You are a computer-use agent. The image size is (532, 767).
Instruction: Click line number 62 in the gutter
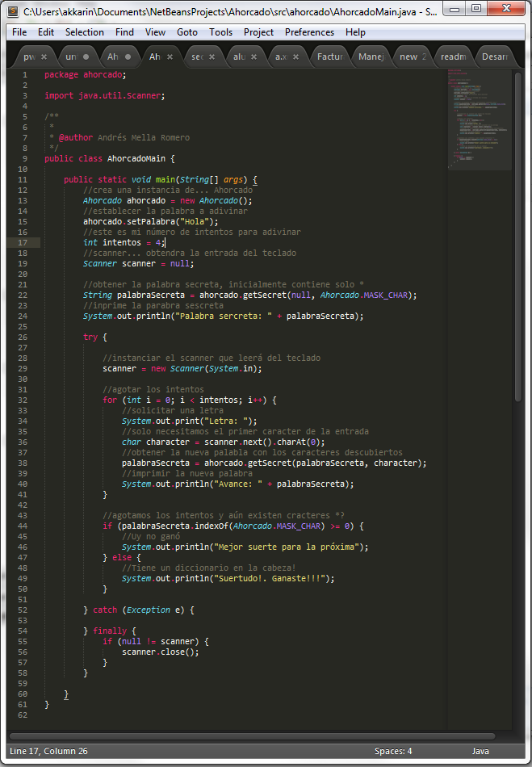coord(23,715)
